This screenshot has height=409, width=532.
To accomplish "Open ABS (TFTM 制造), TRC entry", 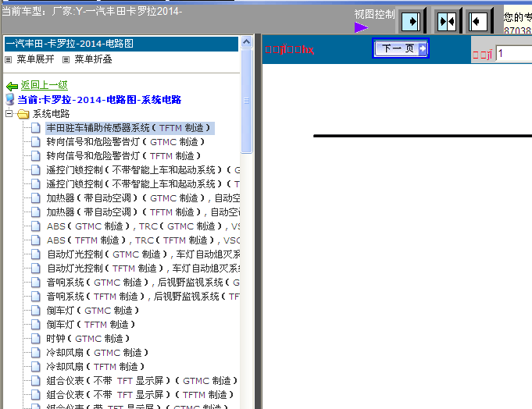I will click(x=143, y=240).
